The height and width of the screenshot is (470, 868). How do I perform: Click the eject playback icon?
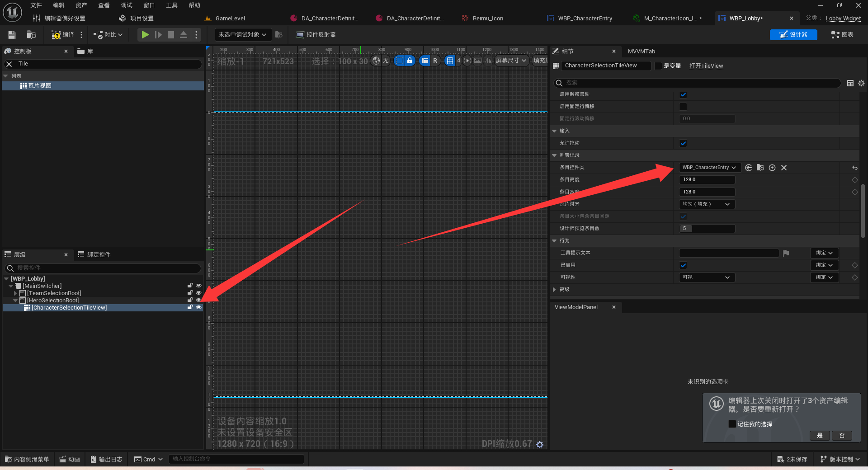184,35
